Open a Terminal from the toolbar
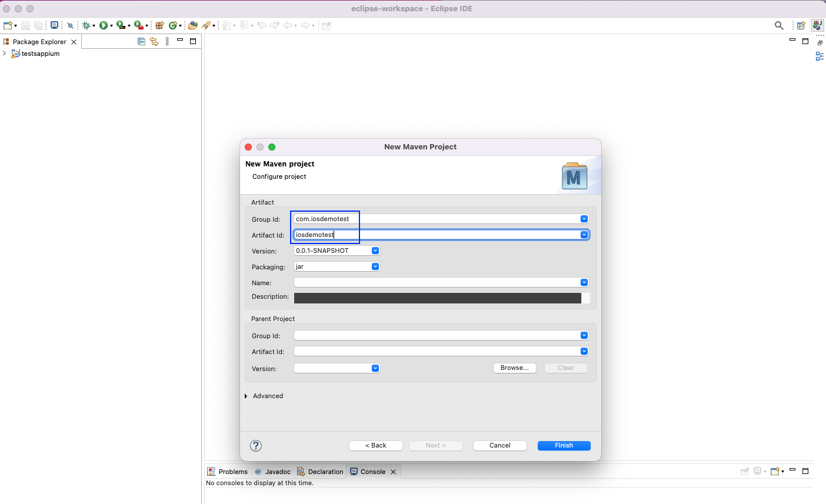 click(x=55, y=25)
